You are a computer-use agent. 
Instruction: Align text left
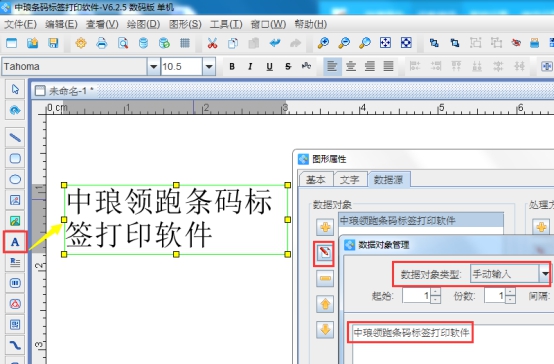[332, 66]
